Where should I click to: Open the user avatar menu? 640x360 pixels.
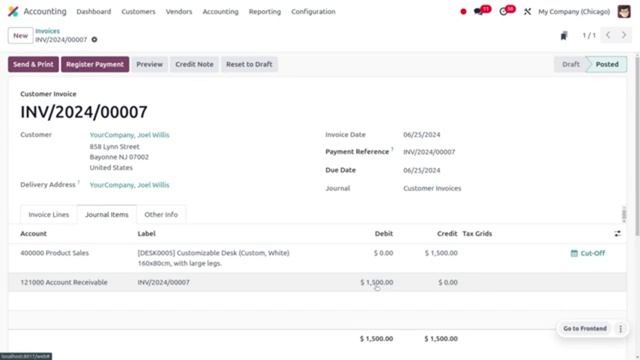[624, 11]
